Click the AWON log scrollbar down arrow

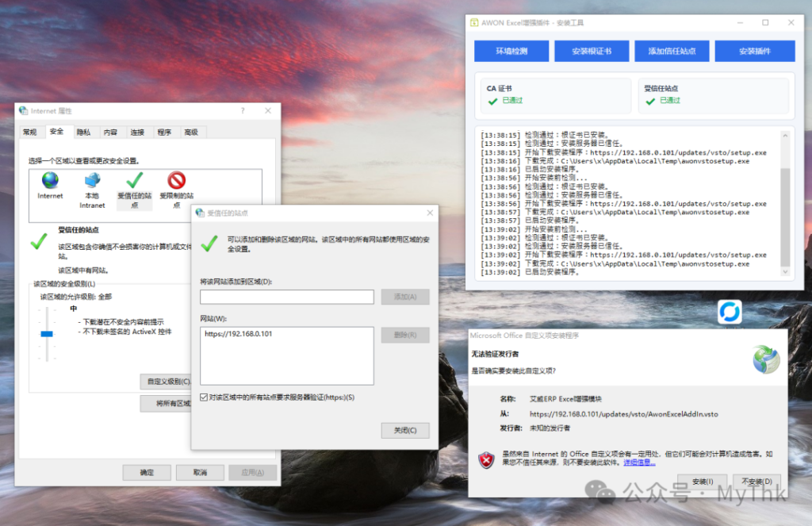tap(785, 271)
